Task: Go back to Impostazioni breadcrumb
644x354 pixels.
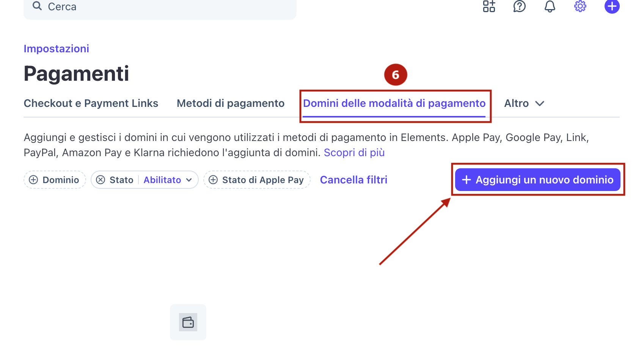Action: 56,49
